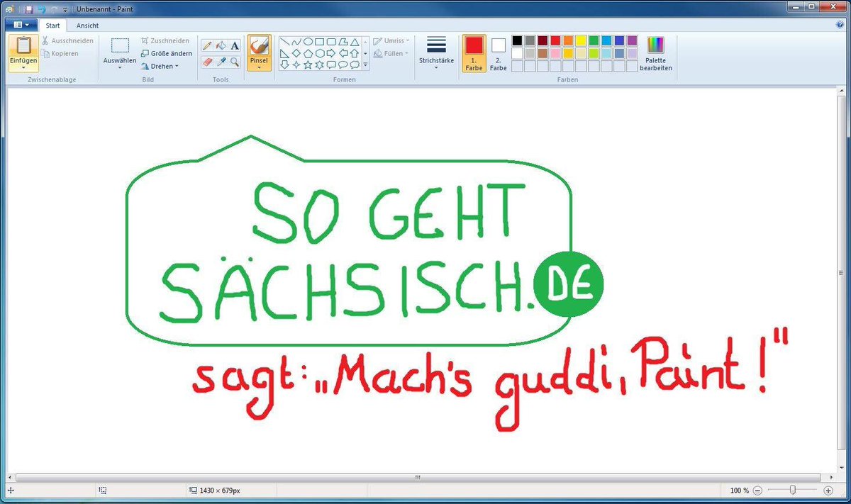Screen dimensions: 851x504
Task: Click the zoom out minus button
Action: point(757,491)
